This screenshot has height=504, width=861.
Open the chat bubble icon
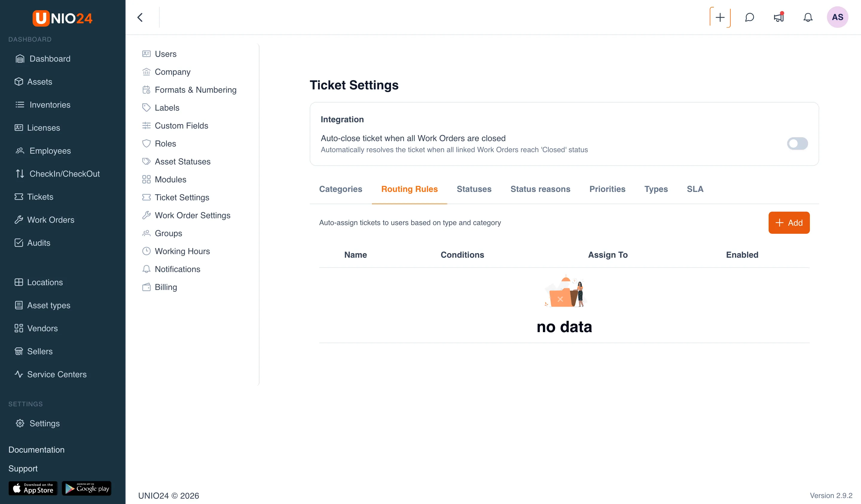click(x=749, y=17)
